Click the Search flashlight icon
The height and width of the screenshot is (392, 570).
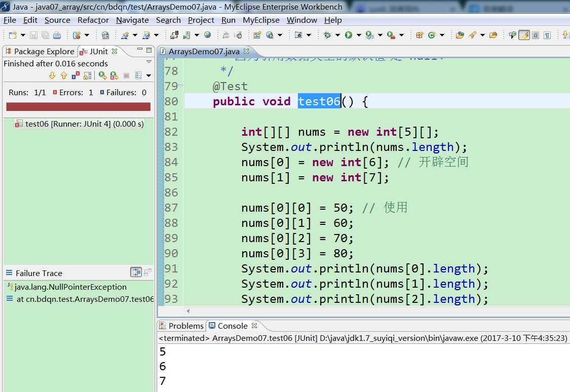tap(472, 35)
